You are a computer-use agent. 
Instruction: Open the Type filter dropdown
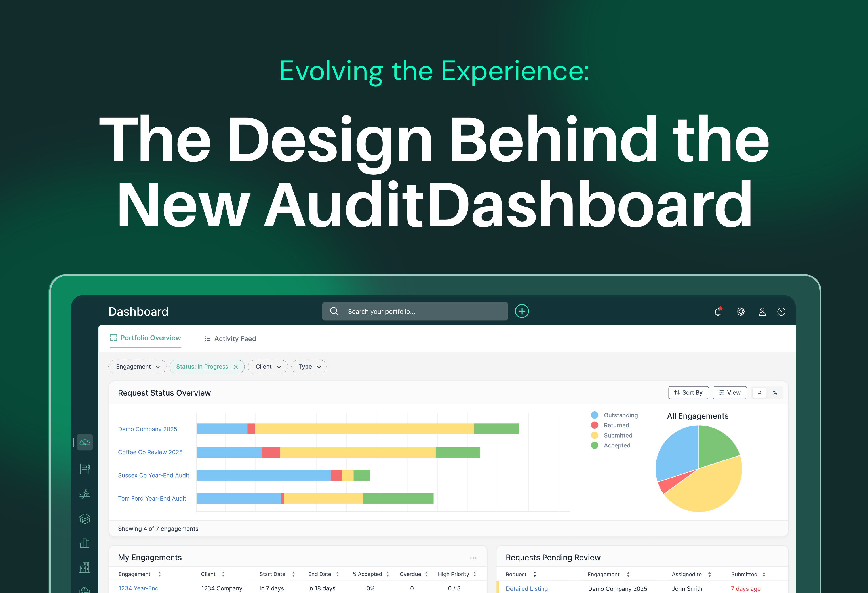pyautogui.click(x=309, y=367)
